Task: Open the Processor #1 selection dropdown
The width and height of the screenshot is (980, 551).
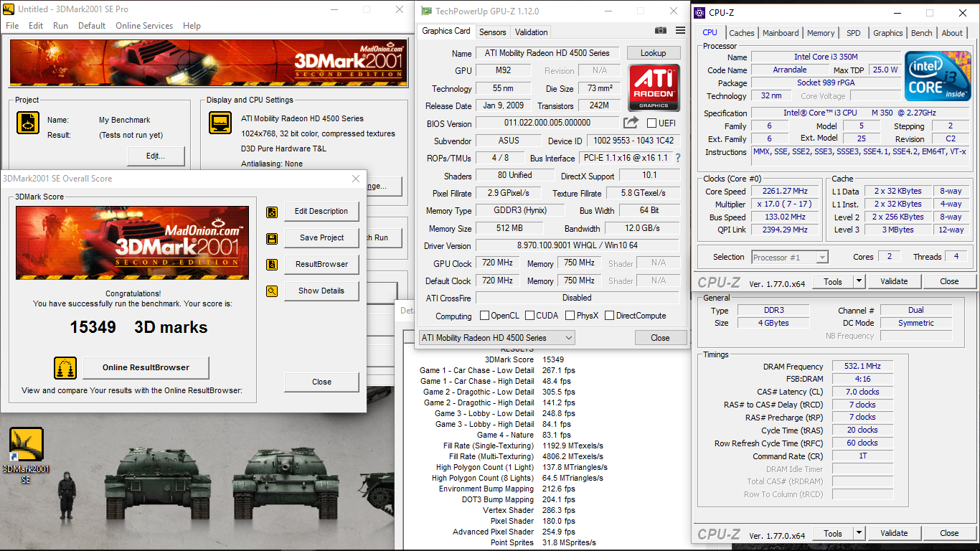Action: [x=790, y=257]
